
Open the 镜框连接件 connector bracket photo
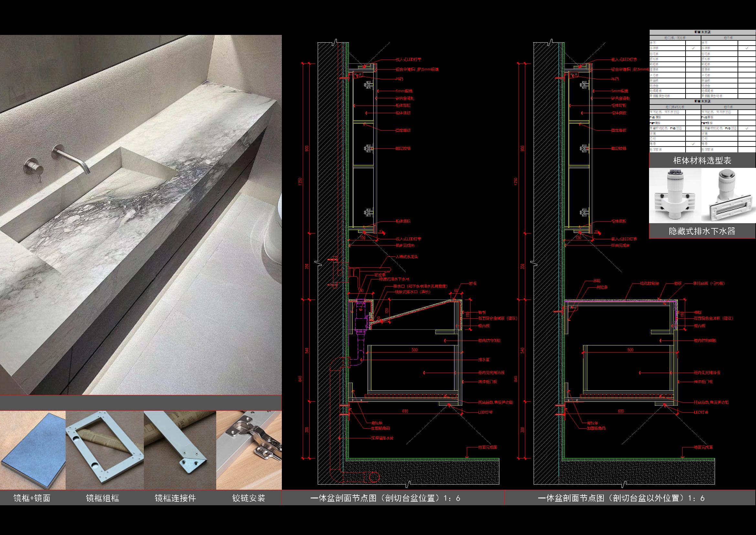point(180,450)
